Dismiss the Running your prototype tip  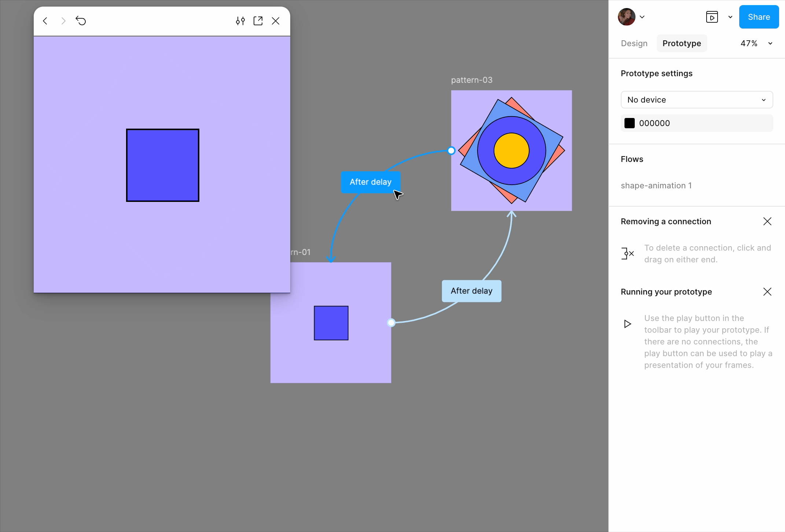[x=768, y=291]
